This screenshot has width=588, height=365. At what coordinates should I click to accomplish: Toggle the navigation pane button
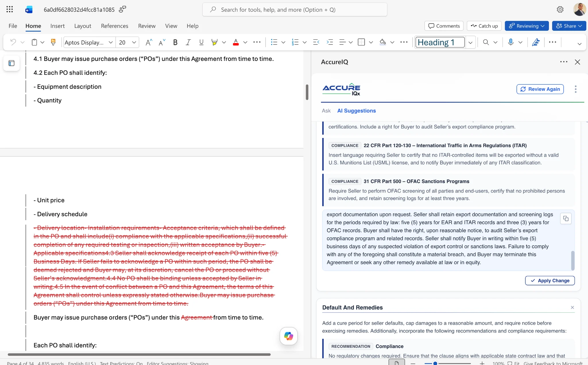(11, 63)
